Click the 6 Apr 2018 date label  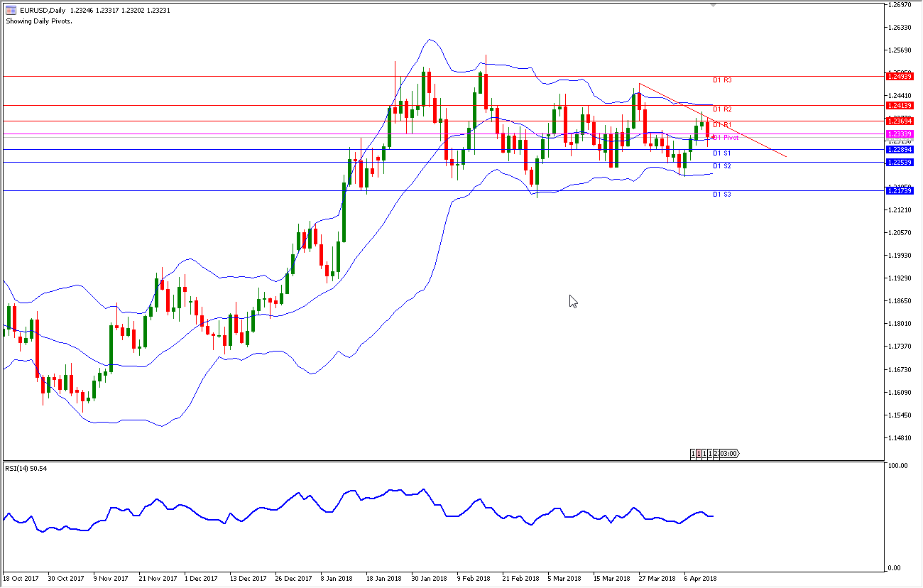click(701, 579)
